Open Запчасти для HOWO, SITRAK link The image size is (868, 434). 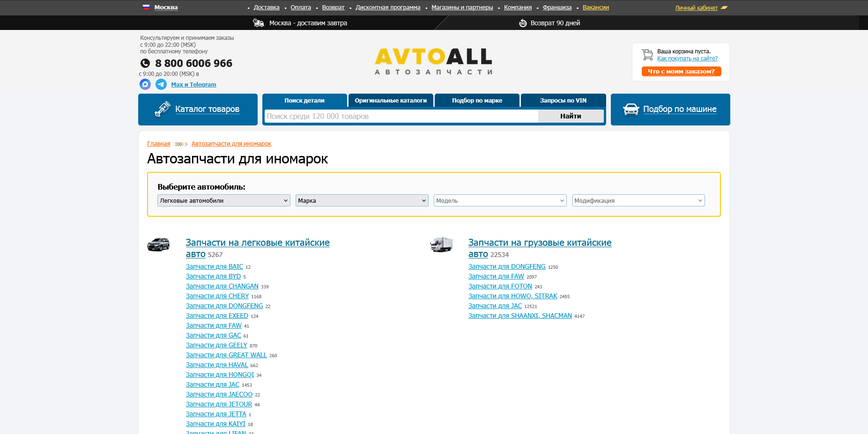click(513, 296)
